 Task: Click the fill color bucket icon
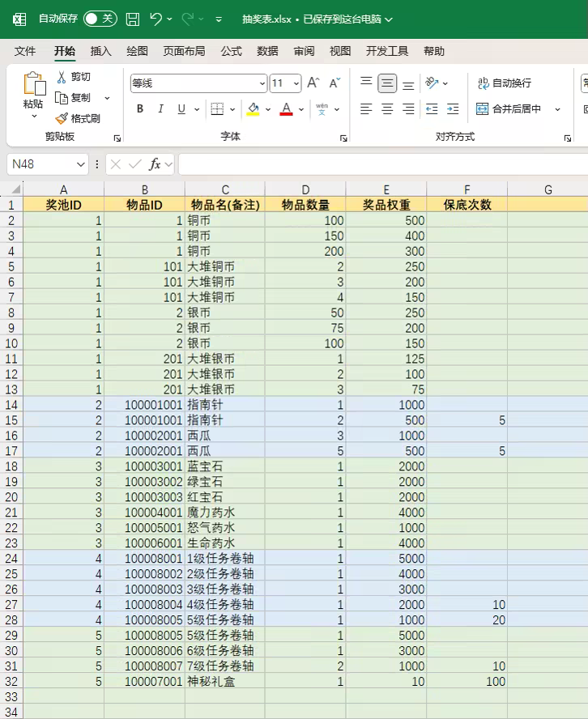pyautogui.click(x=254, y=109)
